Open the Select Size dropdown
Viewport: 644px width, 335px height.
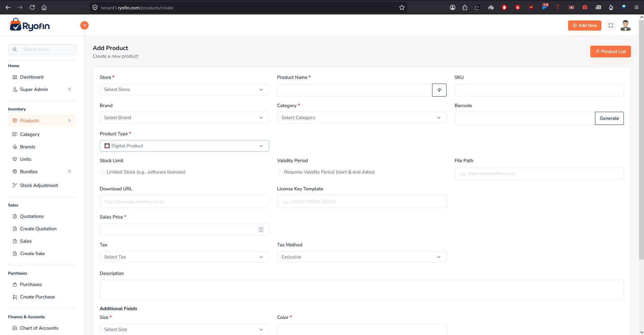coord(184,329)
